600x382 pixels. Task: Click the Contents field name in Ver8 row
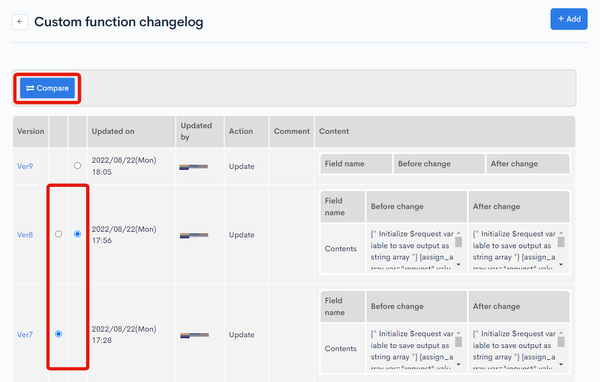point(341,249)
